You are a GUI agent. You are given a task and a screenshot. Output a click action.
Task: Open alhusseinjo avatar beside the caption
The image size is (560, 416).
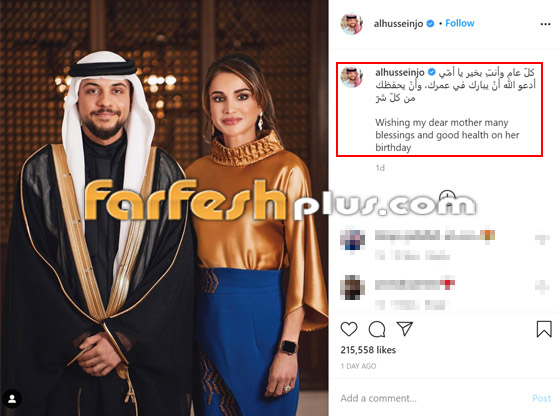pyautogui.click(x=352, y=76)
